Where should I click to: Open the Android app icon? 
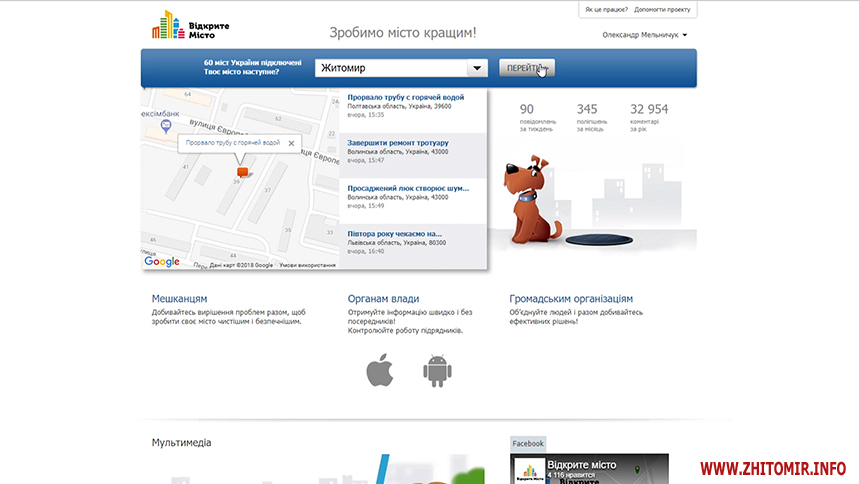pyautogui.click(x=437, y=371)
